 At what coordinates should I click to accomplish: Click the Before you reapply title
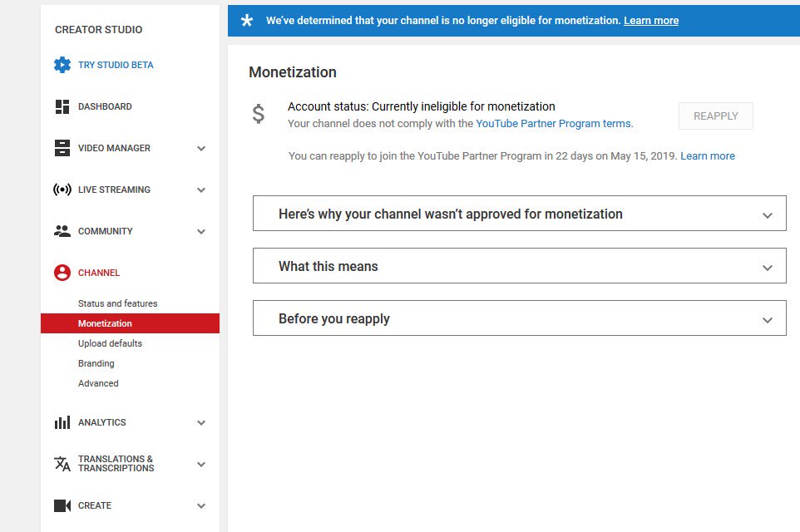pyautogui.click(x=333, y=319)
